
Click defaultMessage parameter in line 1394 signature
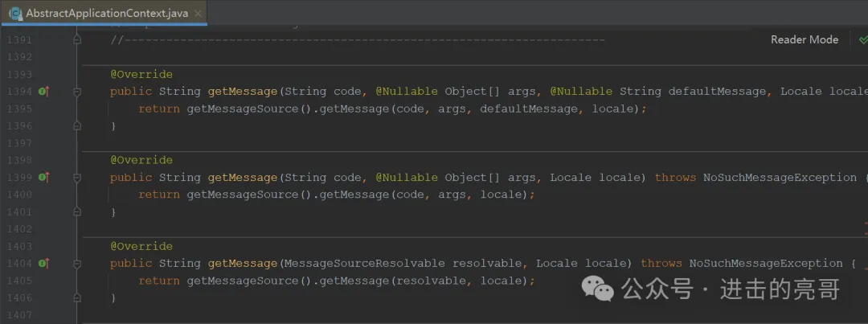click(718, 92)
